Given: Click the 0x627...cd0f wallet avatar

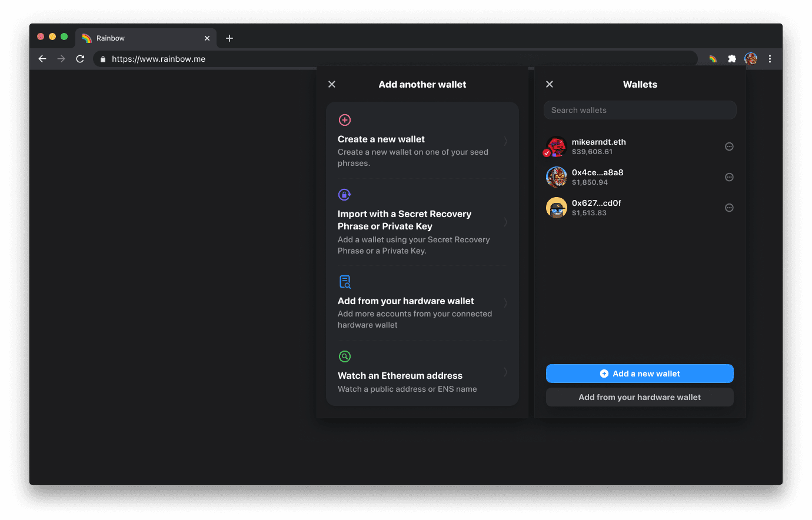Looking at the screenshot, I should pos(556,208).
